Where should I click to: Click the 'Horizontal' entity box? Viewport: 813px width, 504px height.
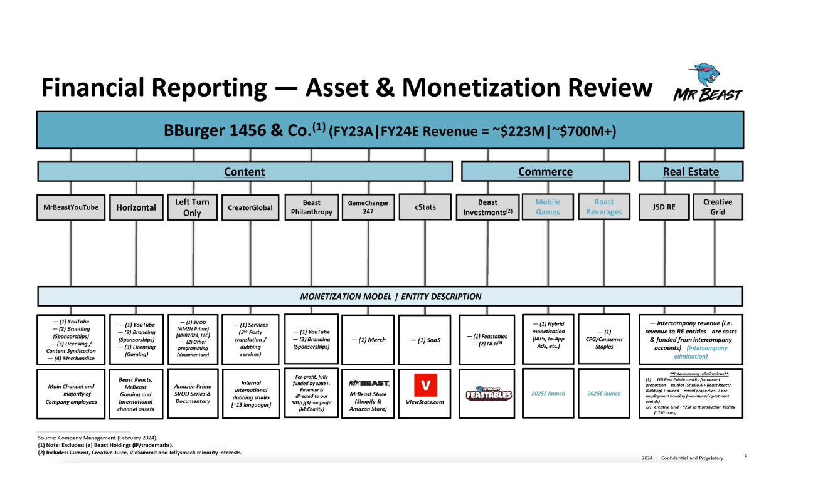[x=136, y=207]
